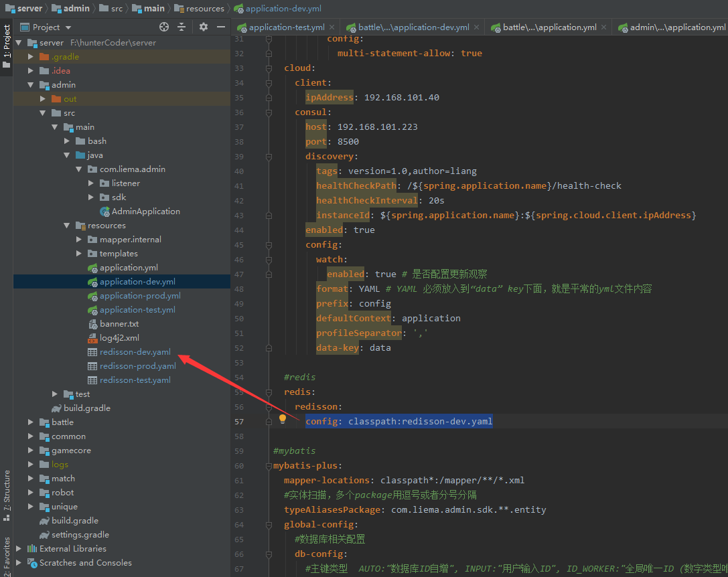Fold the consul block at line 36
This screenshot has height=577, width=728.
click(x=269, y=113)
